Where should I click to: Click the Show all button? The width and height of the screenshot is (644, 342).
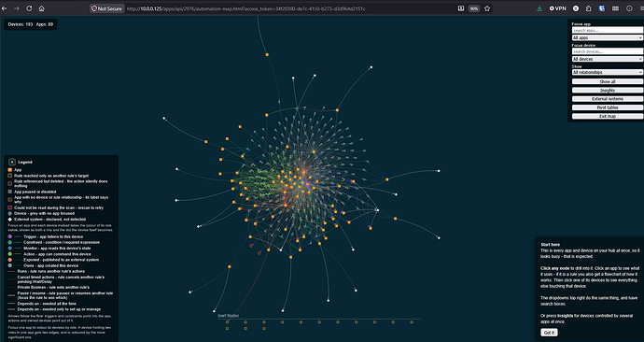(608, 81)
